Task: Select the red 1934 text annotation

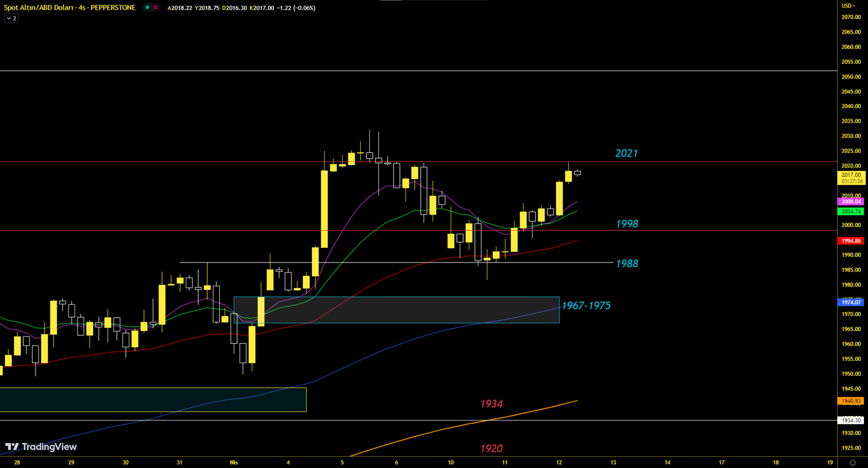Action: click(491, 404)
